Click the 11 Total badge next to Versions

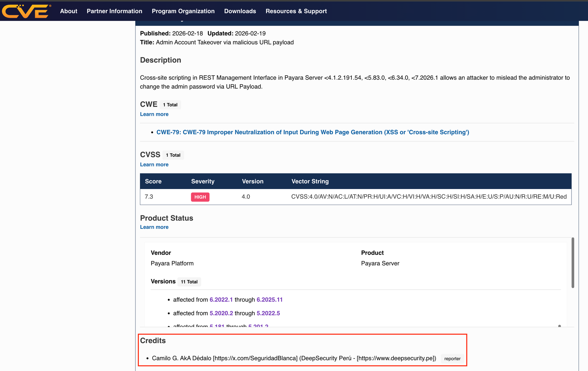tap(189, 282)
